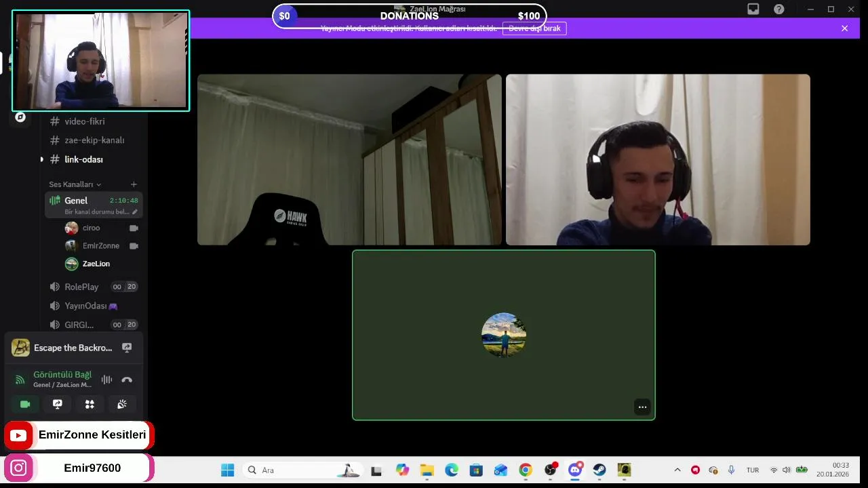This screenshot has width=868, height=488.
Task: Open Discord help question mark icon
Action: coord(779,9)
